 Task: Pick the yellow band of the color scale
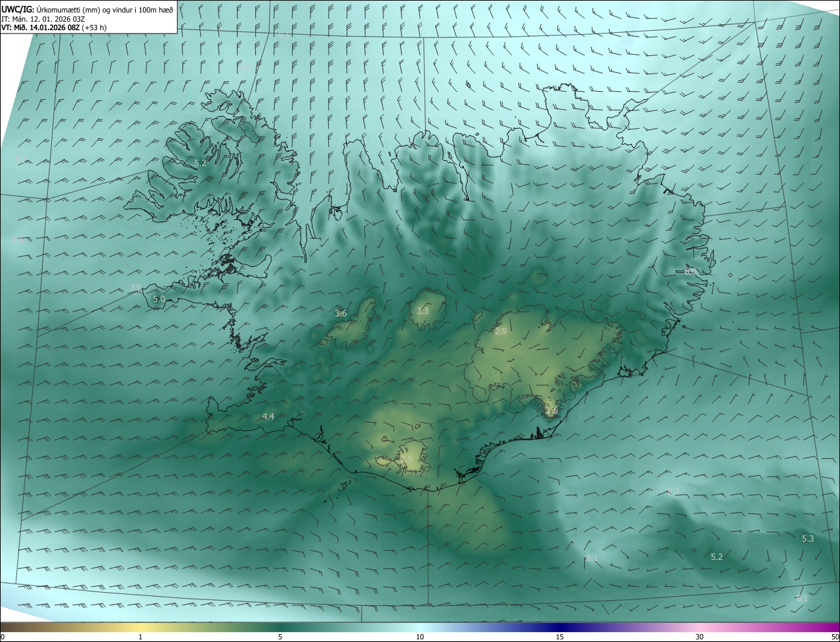[x=140, y=627]
